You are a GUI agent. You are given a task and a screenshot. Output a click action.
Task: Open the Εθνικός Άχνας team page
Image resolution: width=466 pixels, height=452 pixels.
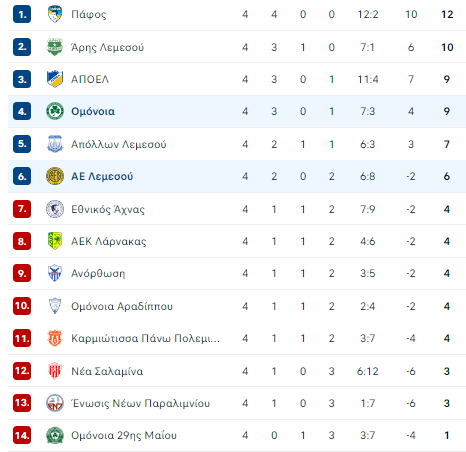[x=108, y=209]
